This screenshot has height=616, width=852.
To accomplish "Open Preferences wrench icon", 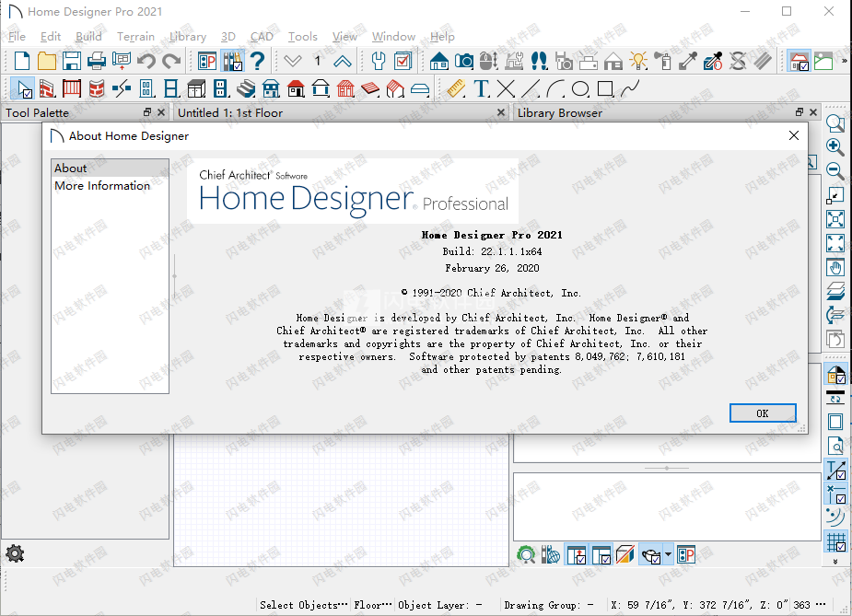I will point(379,61).
